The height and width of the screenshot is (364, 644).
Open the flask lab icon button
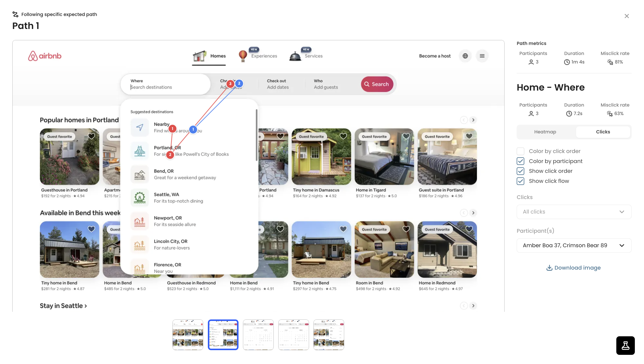pyautogui.click(x=625, y=345)
